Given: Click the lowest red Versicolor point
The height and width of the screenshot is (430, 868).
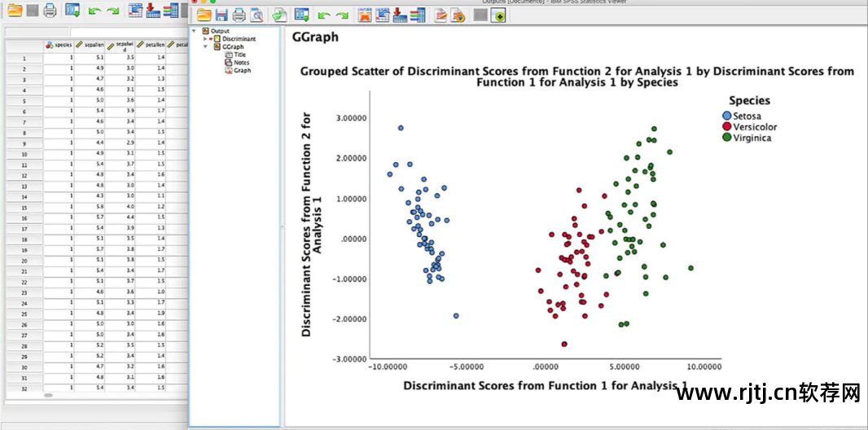Looking at the screenshot, I should coord(564,344).
